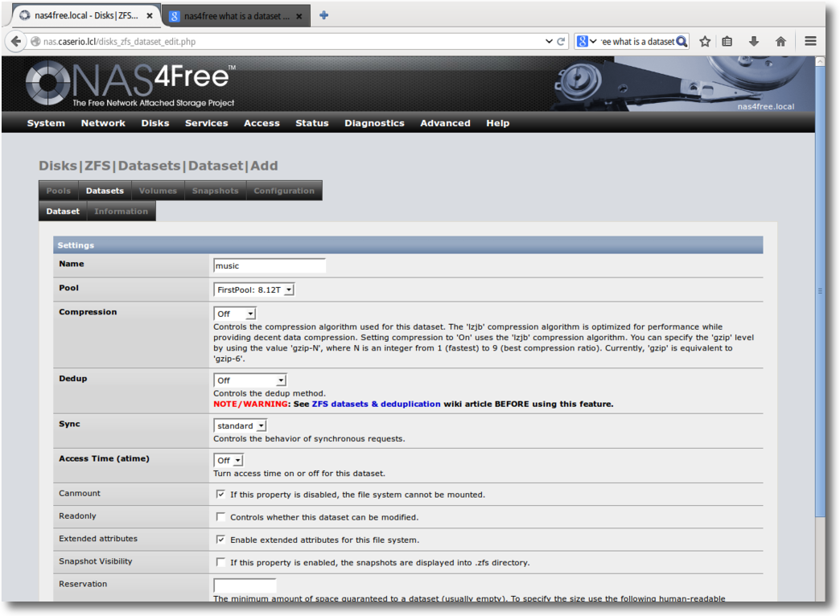Close the nas4free.local tab

[x=150, y=16]
